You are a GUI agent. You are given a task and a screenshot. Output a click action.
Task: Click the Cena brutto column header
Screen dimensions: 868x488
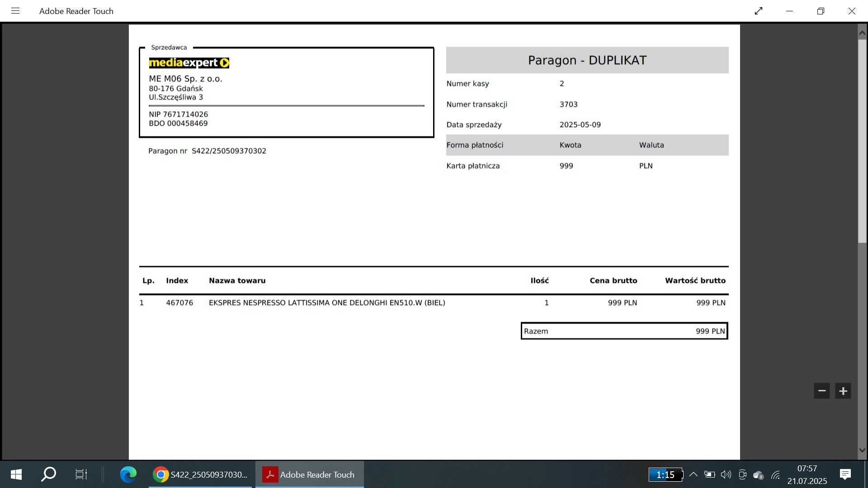pos(613,281)
